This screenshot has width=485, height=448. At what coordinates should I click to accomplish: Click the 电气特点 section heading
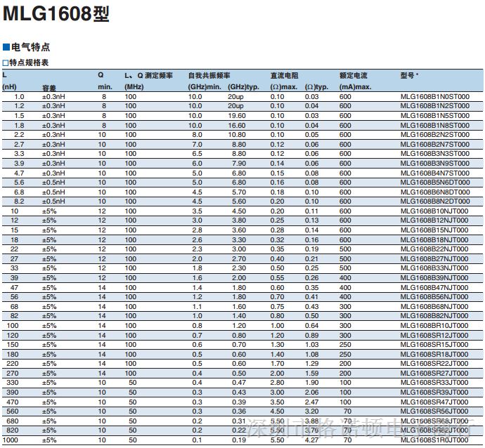(30, 47)
